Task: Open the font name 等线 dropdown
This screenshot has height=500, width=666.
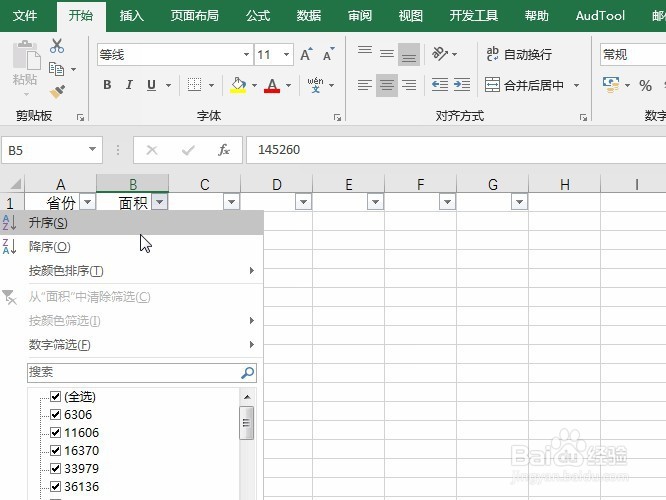Action: [246, 54]
